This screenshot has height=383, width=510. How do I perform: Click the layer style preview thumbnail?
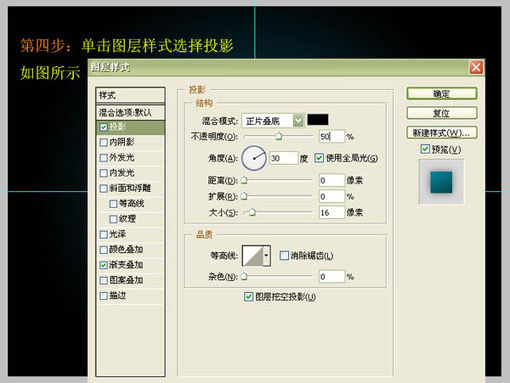441,182
